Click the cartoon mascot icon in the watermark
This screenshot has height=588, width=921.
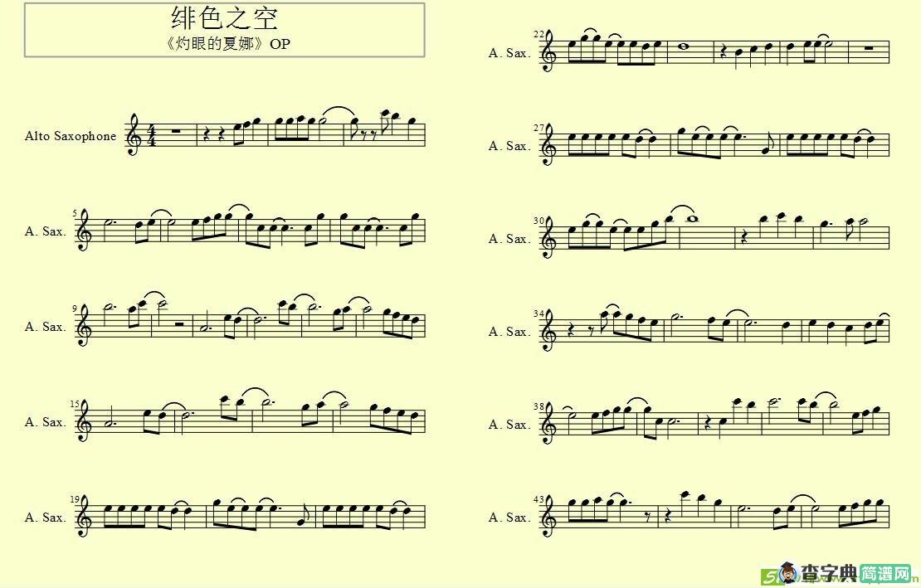tap(787, 572)
